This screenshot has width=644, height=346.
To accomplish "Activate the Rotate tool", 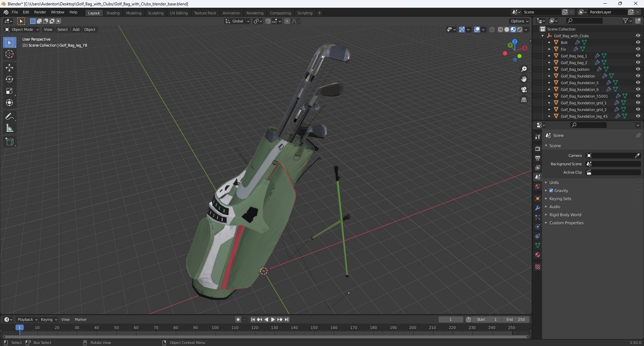I will pos(9,79).
